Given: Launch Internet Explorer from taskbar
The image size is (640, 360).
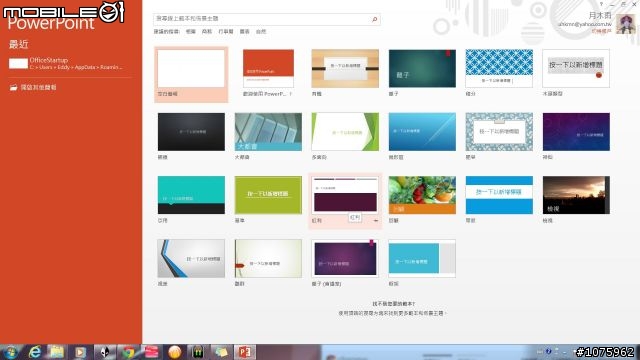Looking at the screenshot, I should coord(35,352).
